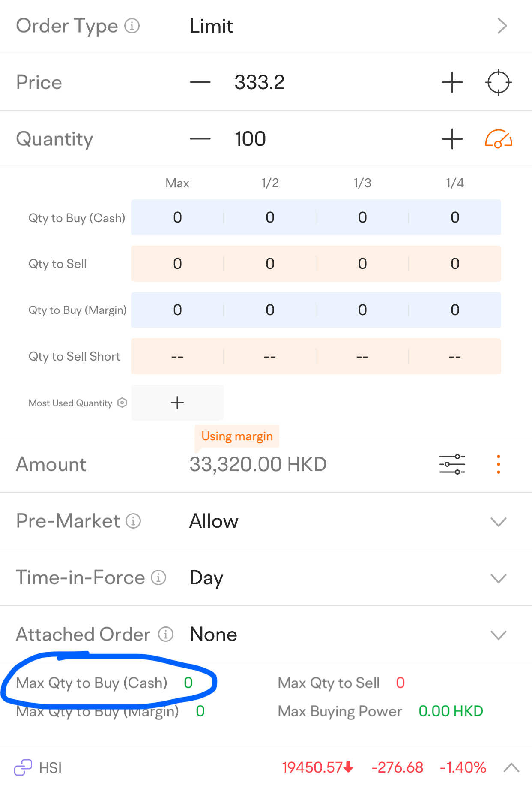Open Most Used Quantity settings hexagon icon

pos(122,403)
